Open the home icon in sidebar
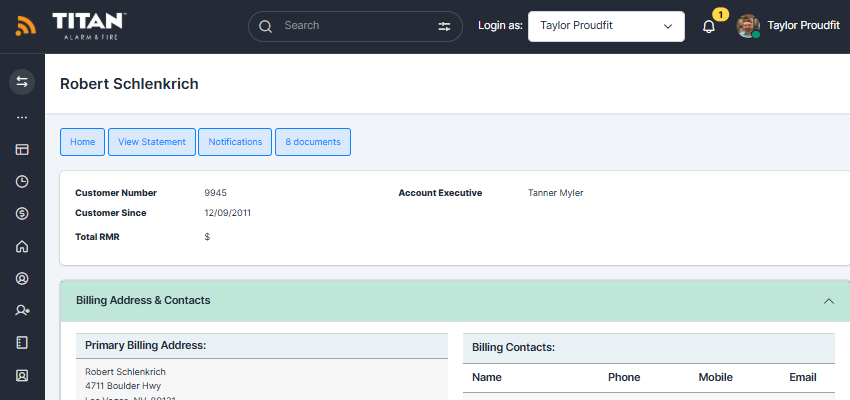 22,247
